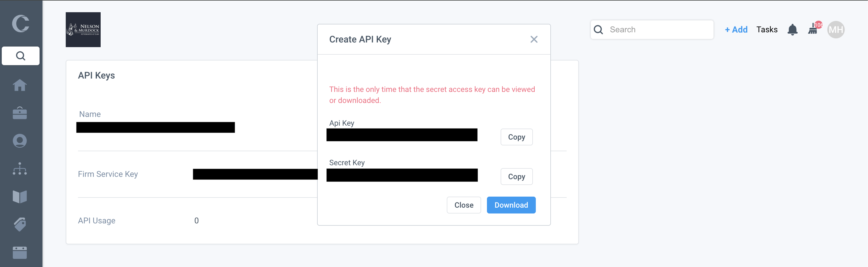Open the open-book icon in sidebar
Image resolution: width=868 pixels, height=267 pixels.
[20, 197]
